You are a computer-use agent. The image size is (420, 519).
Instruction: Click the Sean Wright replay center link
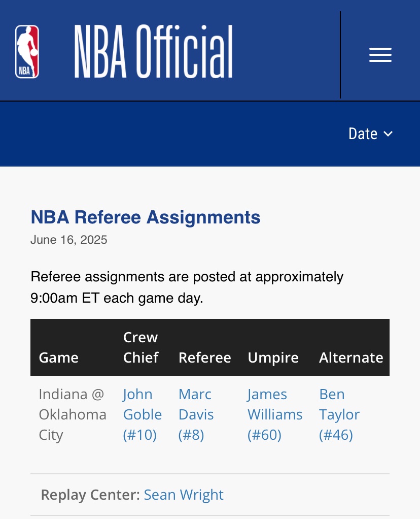point(184,495)
